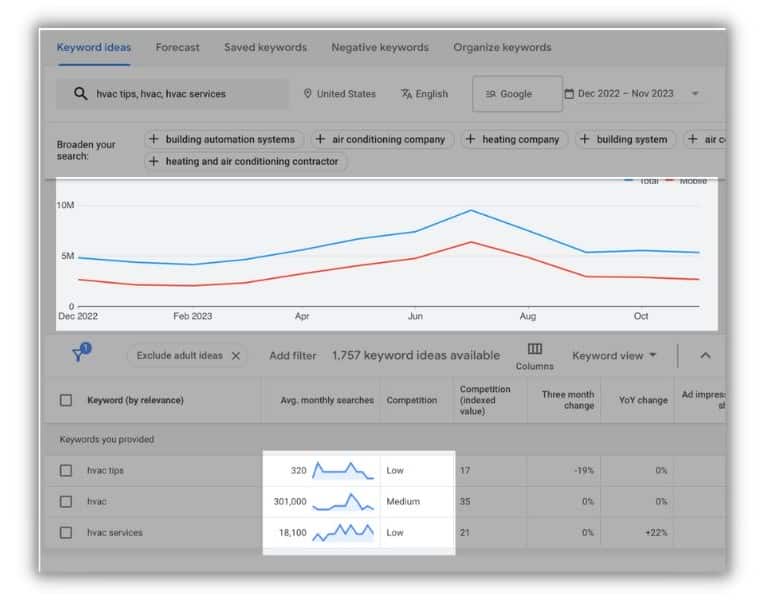Expand the date range dropdown arrow
Image resolution: width=764 pixels, height=600 pixels.
695,94
